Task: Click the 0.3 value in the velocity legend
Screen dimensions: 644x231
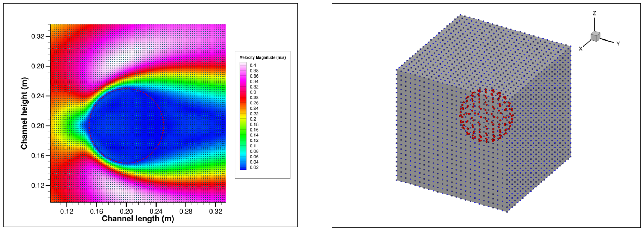Action: pos(253,92)
